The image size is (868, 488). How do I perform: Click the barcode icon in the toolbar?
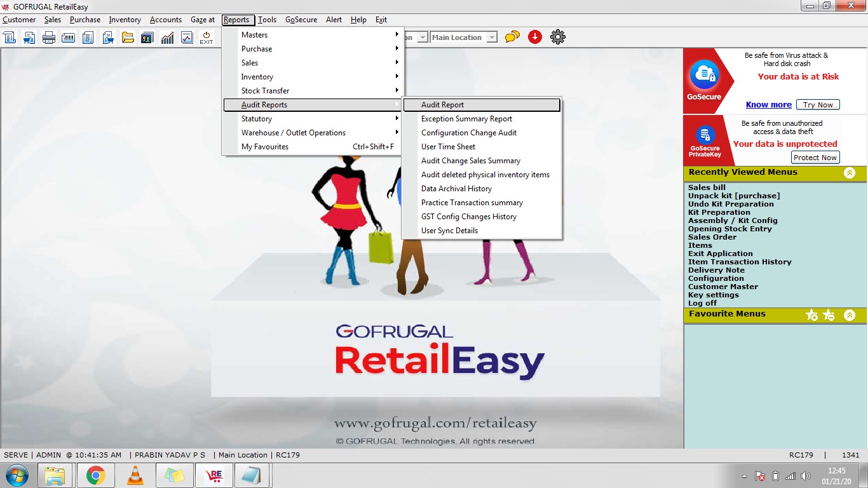pyautogui.click(x=69, y=37)
